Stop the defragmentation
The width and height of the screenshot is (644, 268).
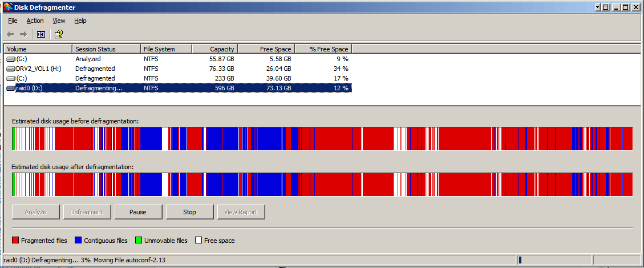(x=189, y=212)
